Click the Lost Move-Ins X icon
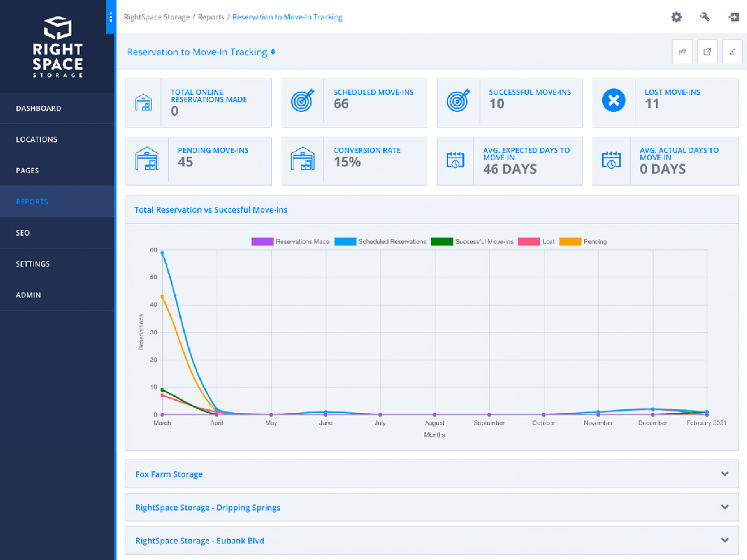 point(613,100)
